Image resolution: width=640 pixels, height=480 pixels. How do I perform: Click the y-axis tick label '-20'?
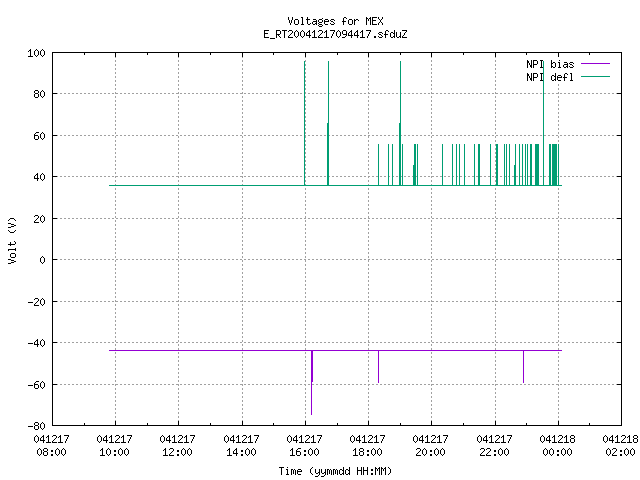[36, 302]
